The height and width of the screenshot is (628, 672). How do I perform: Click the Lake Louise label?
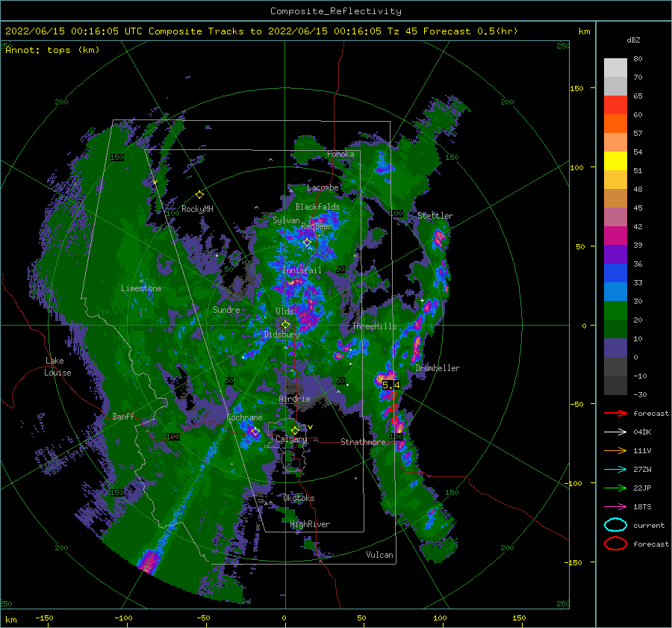[57, 367]
